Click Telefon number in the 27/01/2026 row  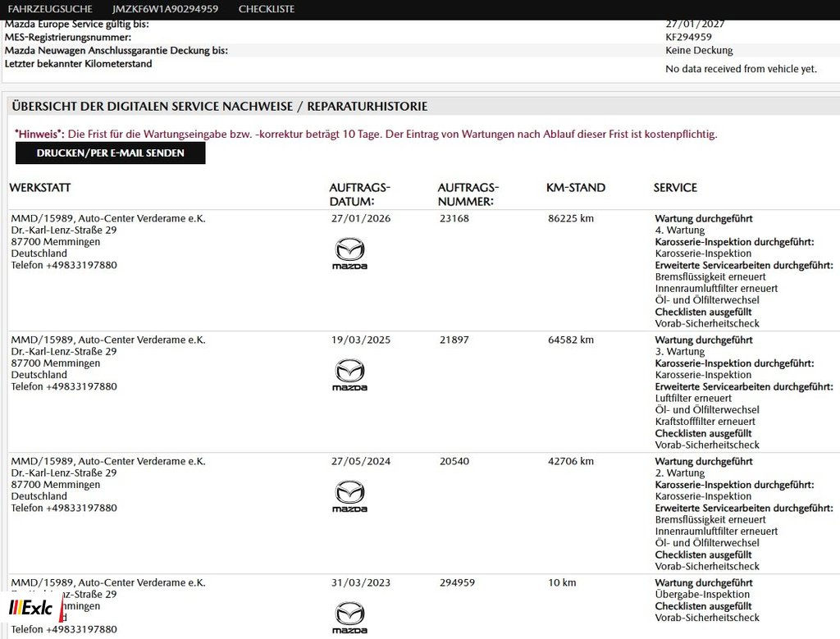click(x=64, y=265)
